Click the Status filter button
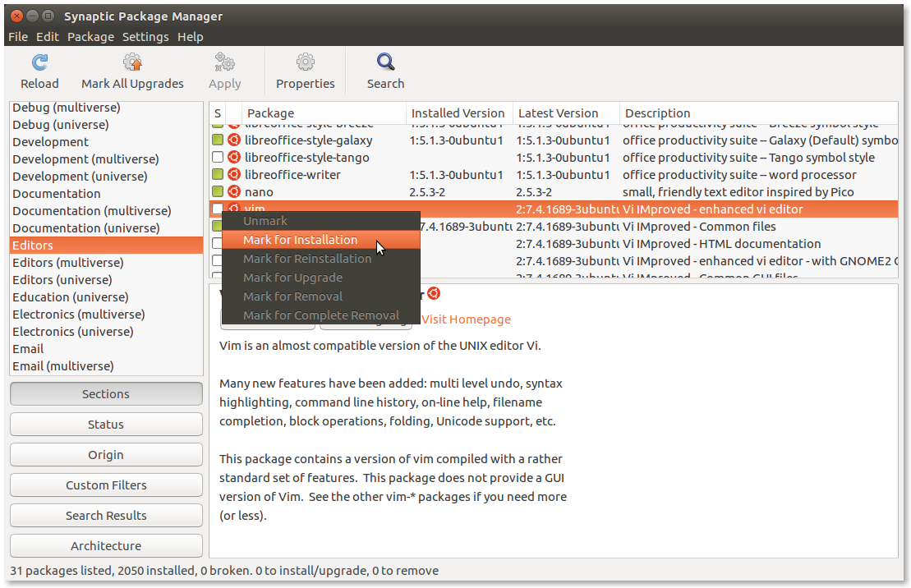The image size is (911, 588). (x=106, y=424)
